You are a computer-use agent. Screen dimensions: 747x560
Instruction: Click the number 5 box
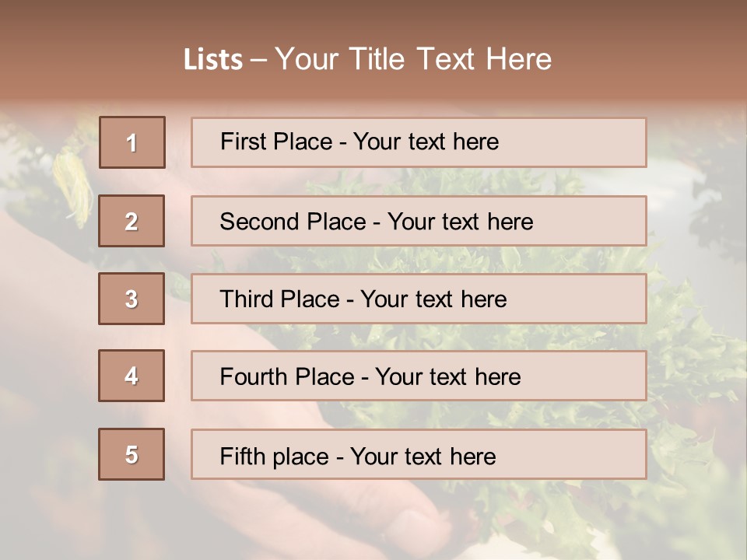pyautogui.click(x=132, y=454)
